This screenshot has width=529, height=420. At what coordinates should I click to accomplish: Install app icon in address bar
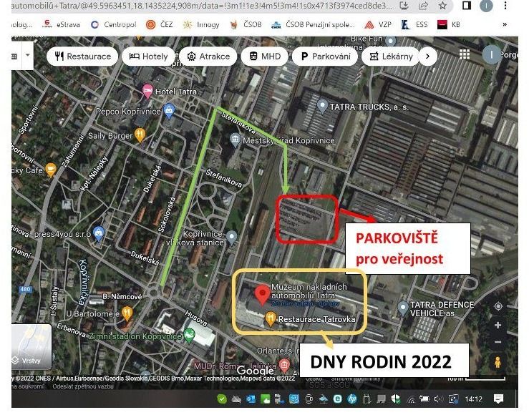tap(404, 6)
